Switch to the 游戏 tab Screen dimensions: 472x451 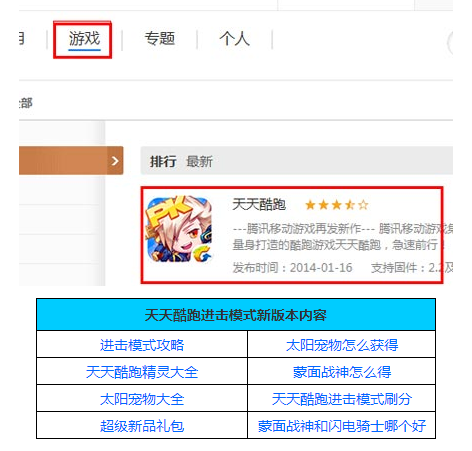(84, 39)
